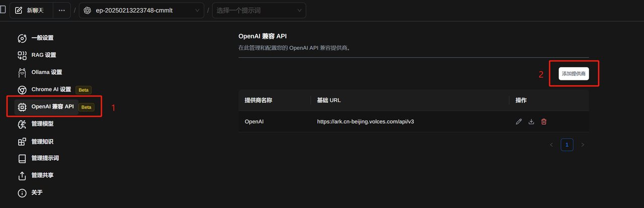Click page number 1 in pagination

(x=567, y=145)
